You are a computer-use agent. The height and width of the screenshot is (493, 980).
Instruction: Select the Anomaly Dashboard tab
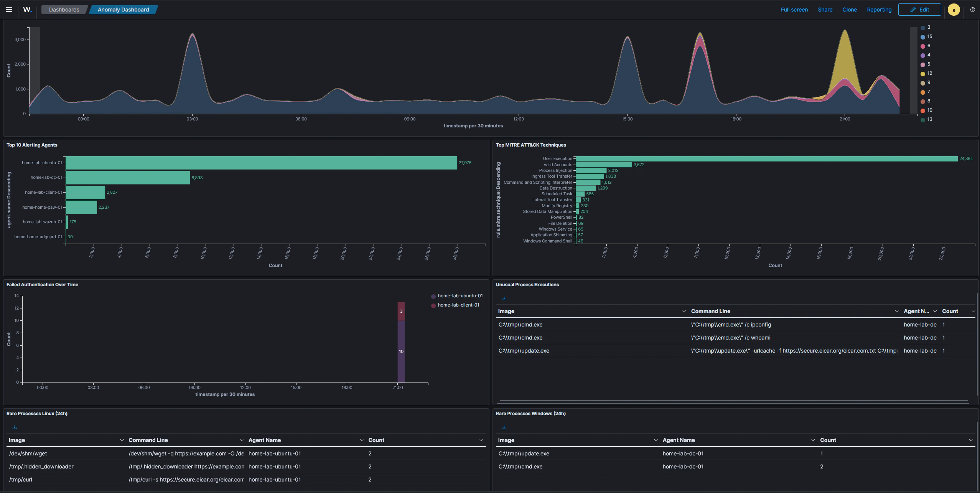click(x=123, y=10)
